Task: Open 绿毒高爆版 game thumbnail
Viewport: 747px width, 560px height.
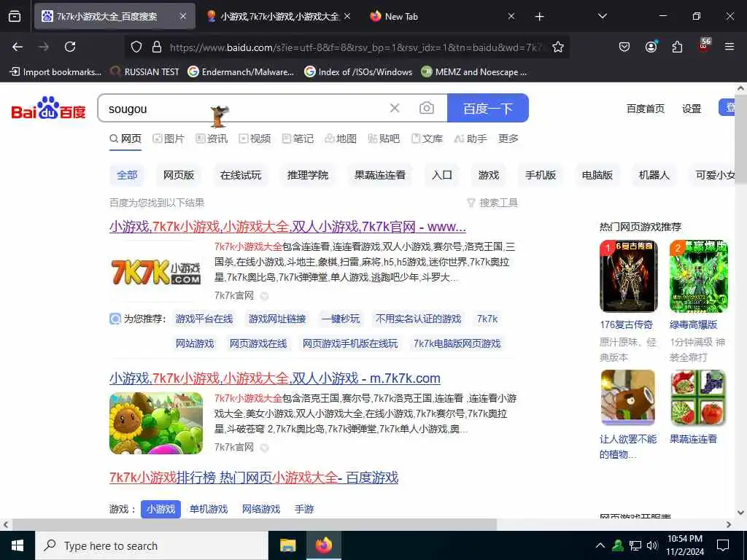Action: (698, 276)
